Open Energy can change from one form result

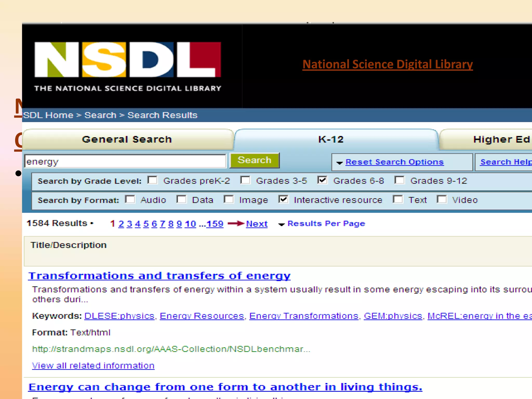coord(225,387)
